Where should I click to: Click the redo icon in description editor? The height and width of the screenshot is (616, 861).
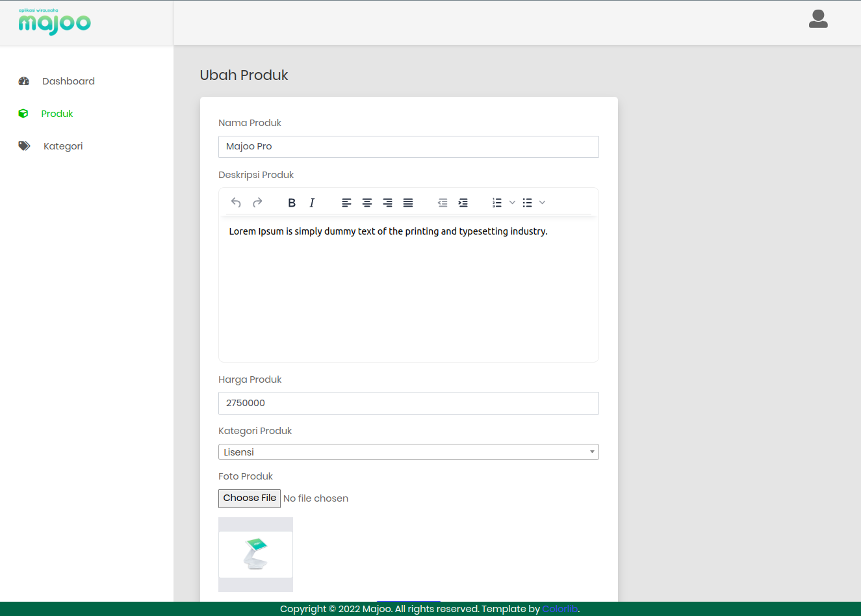[x=257, y=203]
